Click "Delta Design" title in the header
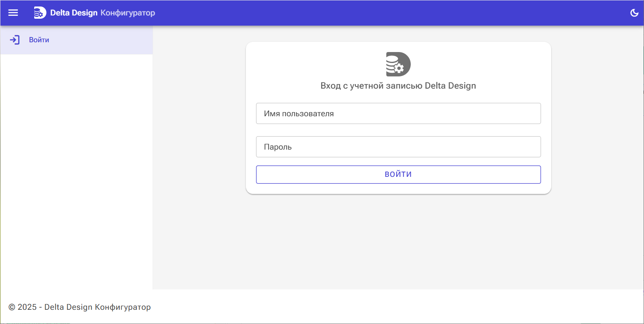Viewport: 644px width, 324px height. pyautogui.click(x=74, y=13)
